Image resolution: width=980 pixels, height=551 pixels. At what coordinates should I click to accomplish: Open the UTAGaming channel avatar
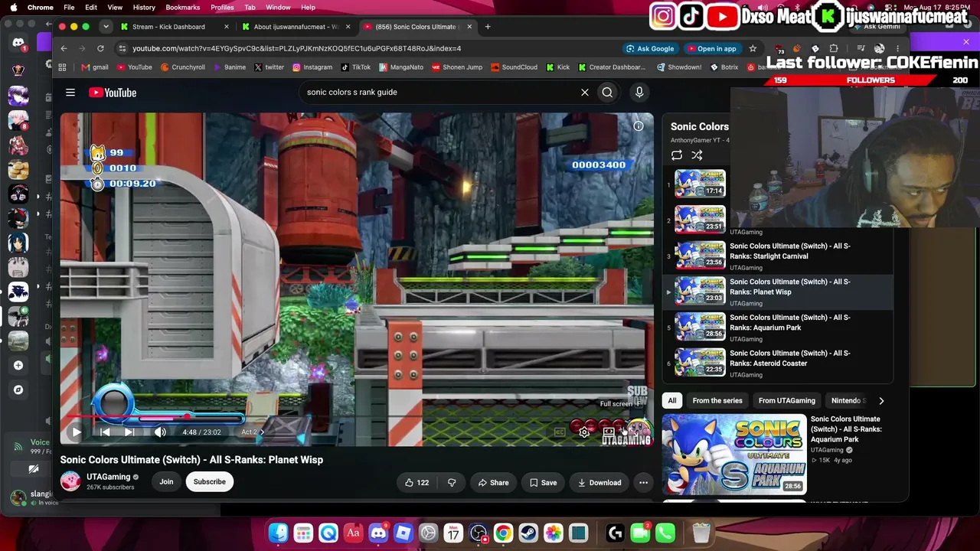tap(70, 481)
